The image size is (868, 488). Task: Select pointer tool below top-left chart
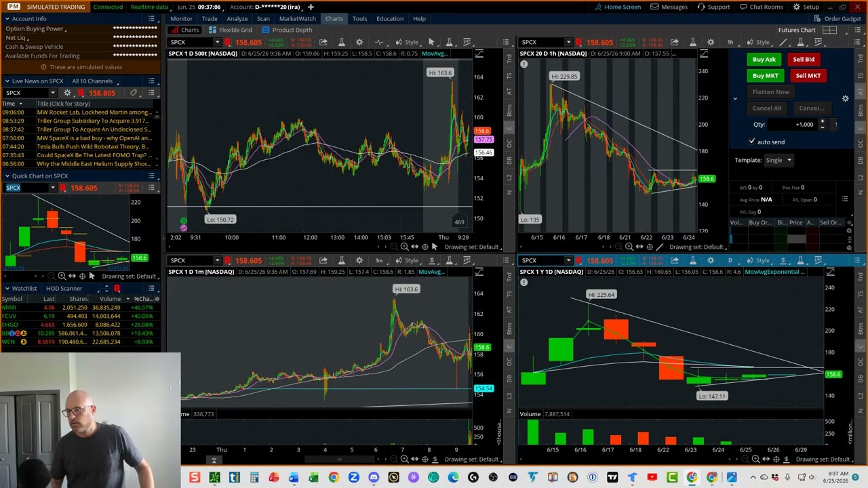point(435,247)
